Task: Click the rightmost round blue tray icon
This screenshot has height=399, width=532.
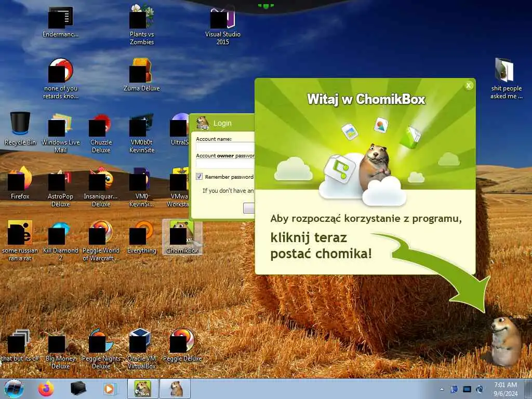Action: click(x=480, y=389)
